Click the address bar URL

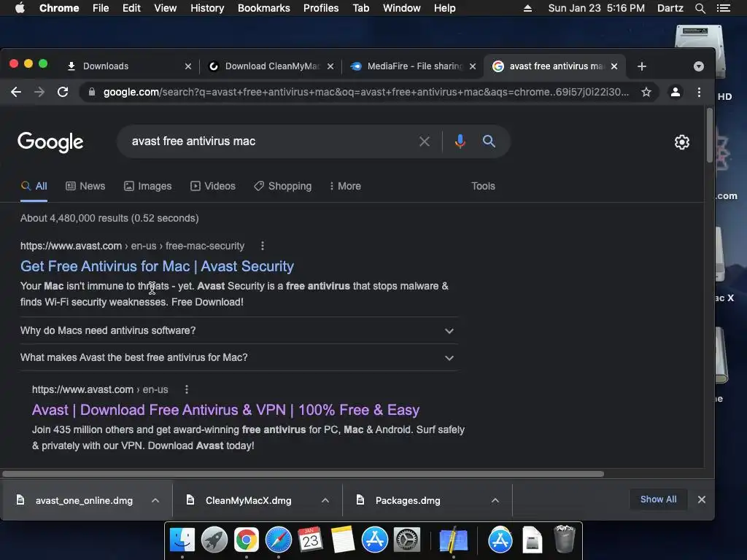(x=366, y=92)
